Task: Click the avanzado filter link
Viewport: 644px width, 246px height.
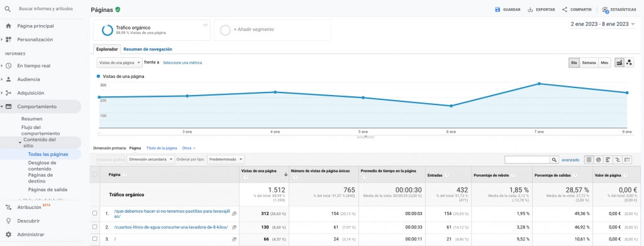Action: pyautogui.click(x=570, y=160)
